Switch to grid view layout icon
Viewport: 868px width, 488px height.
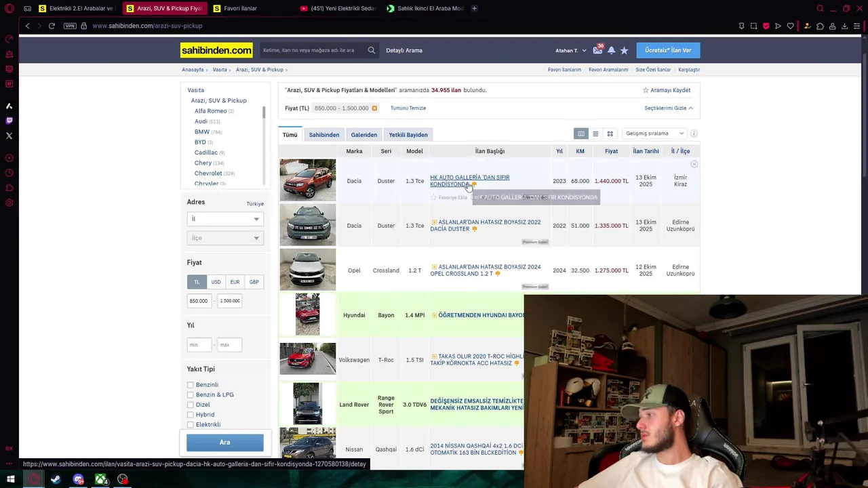[x=610, y=134]
